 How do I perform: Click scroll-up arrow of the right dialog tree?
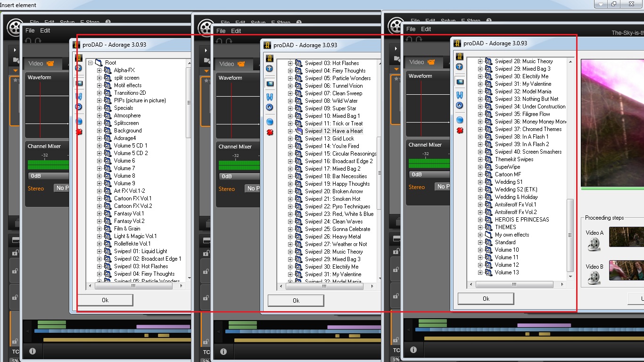(570, 61)
